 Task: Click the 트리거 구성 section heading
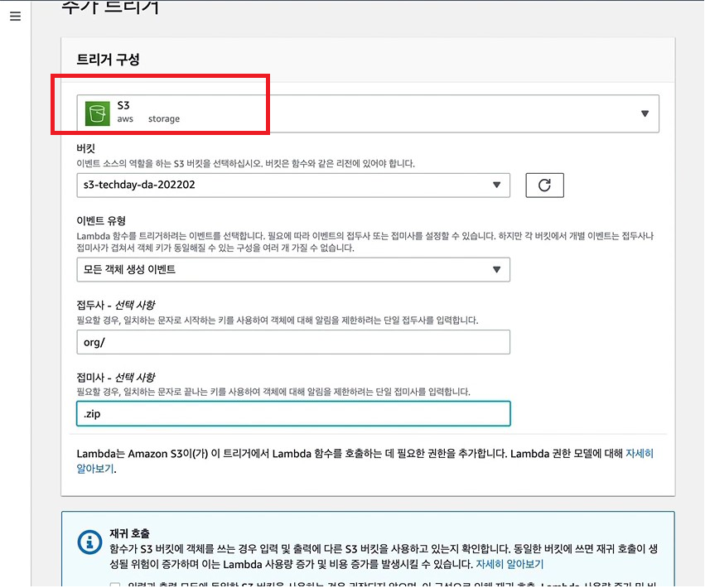pos(109,60)
